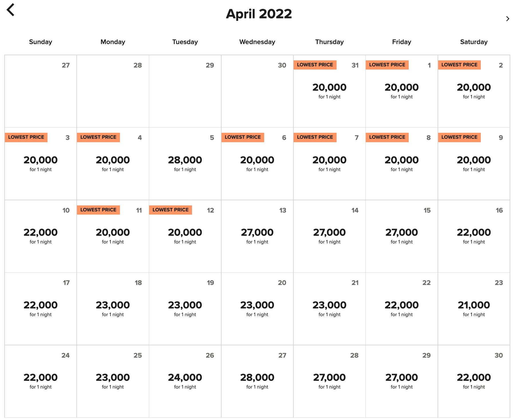Select empty March 28 date cell
This screenshot has height=420, width=514.
113,91
